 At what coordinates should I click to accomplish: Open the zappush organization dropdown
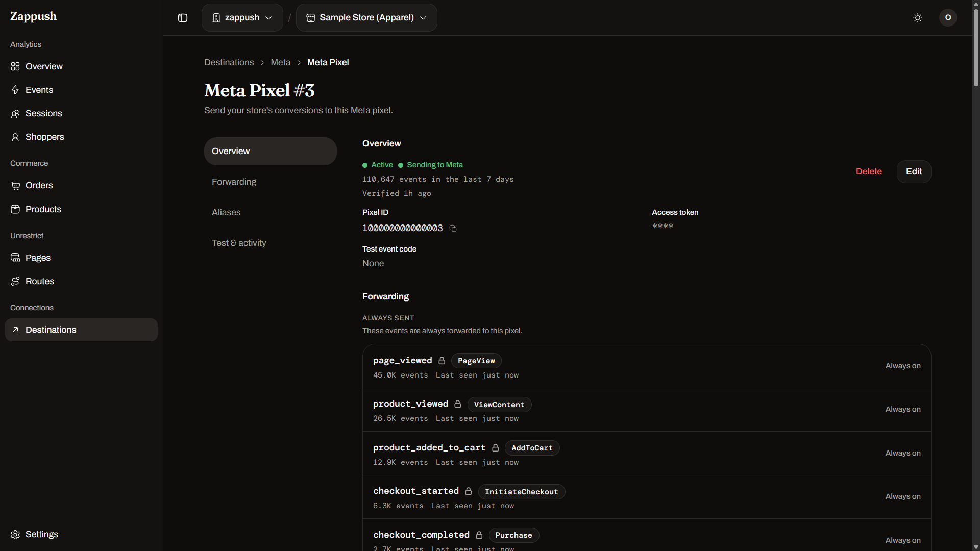[242, 18]
